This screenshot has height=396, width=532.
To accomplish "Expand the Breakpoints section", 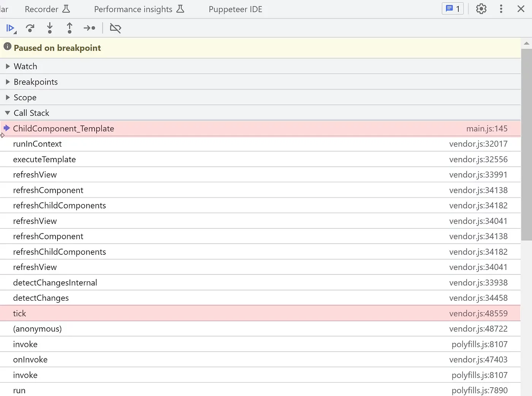I will point(36,82).
